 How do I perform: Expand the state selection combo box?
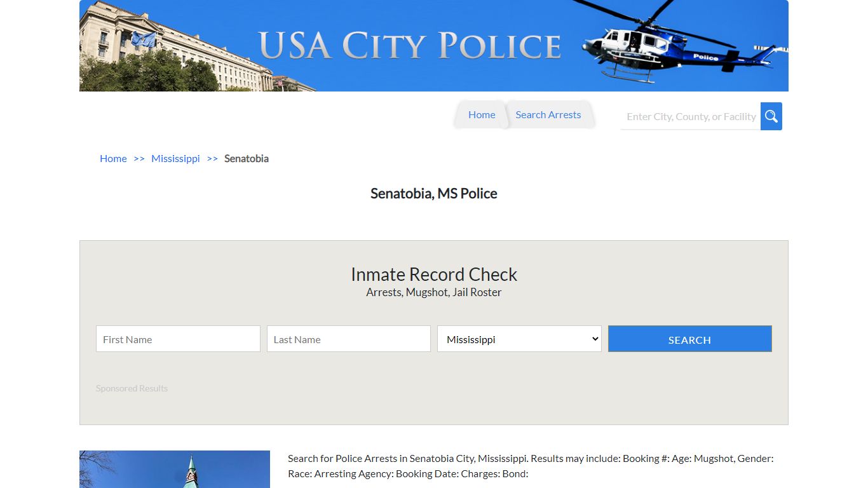point(519,339)
